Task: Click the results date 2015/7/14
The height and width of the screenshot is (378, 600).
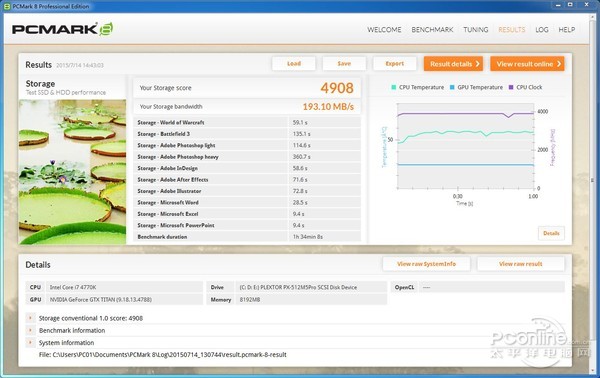Action: pyautogui.click(x=80, y=65)
